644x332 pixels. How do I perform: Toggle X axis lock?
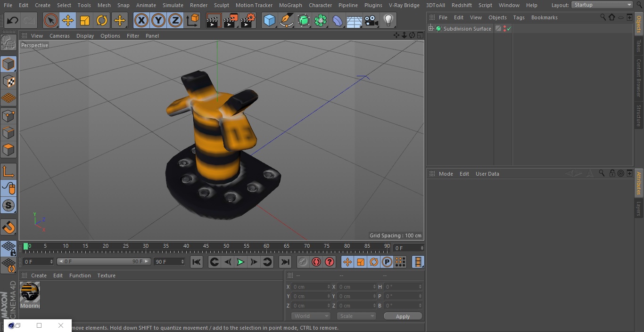click(141, 20)
